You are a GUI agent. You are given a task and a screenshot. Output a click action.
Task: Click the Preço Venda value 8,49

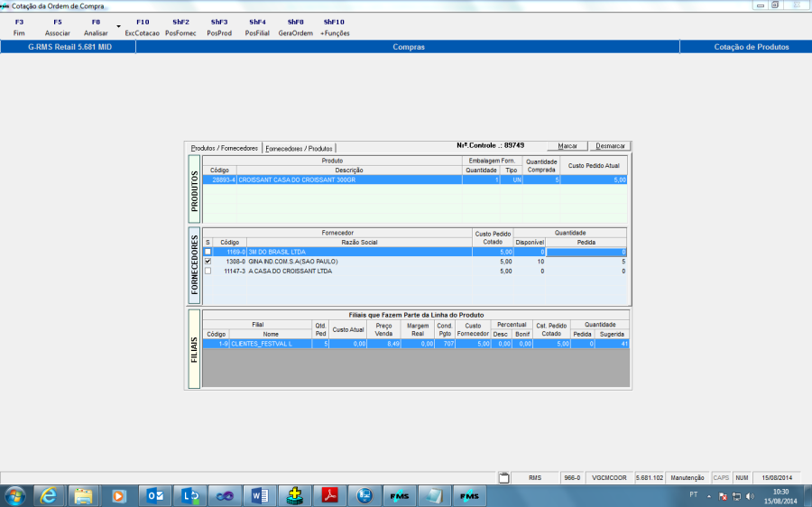(x=383, y=344)
